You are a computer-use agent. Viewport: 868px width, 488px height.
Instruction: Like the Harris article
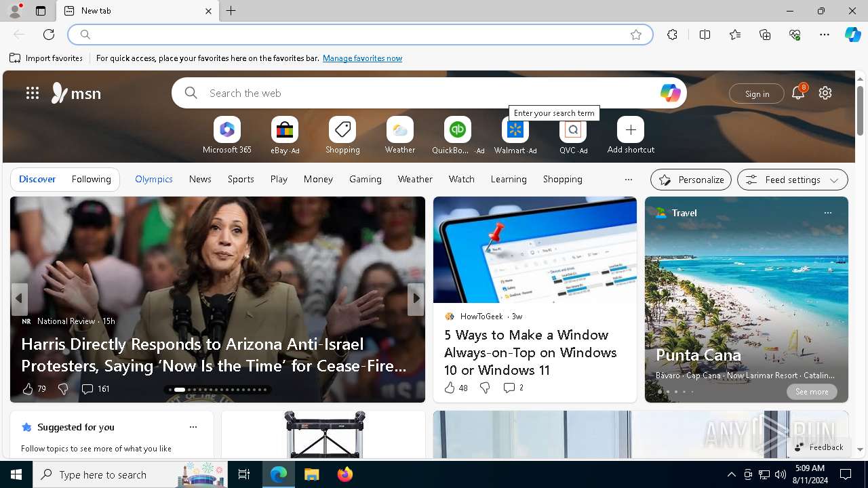click(34, 388)
